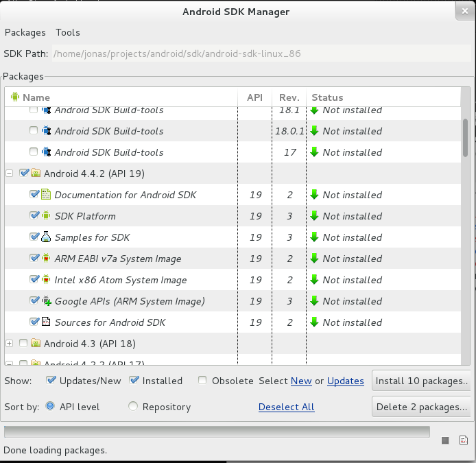Check the Build-tools 17 checkbox
This screenshot has width=476, height=463.
[34, 152]
